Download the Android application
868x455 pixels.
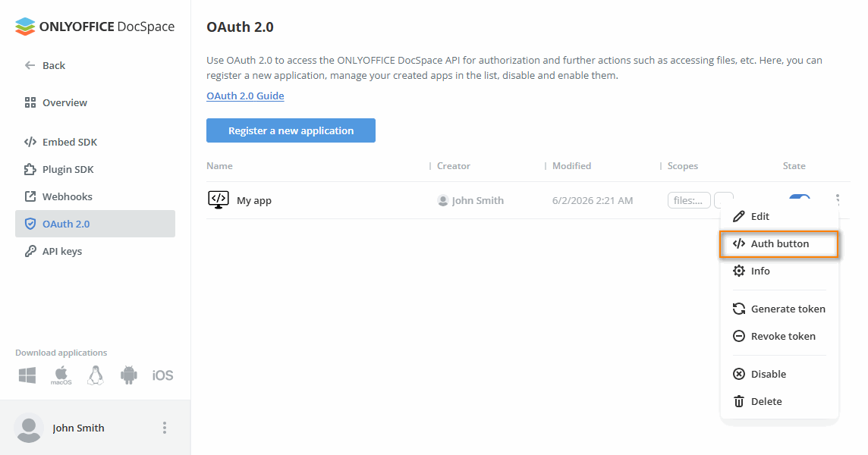(x=128, y=375)
